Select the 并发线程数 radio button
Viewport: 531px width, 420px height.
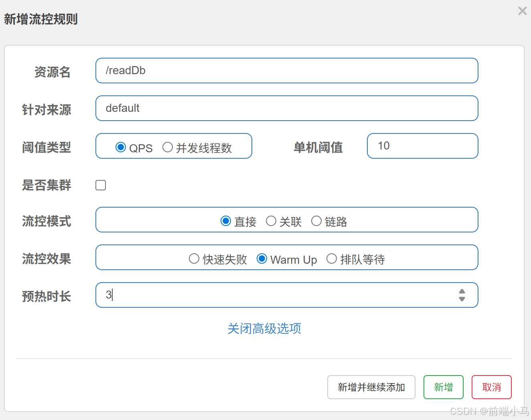[168, 147]
